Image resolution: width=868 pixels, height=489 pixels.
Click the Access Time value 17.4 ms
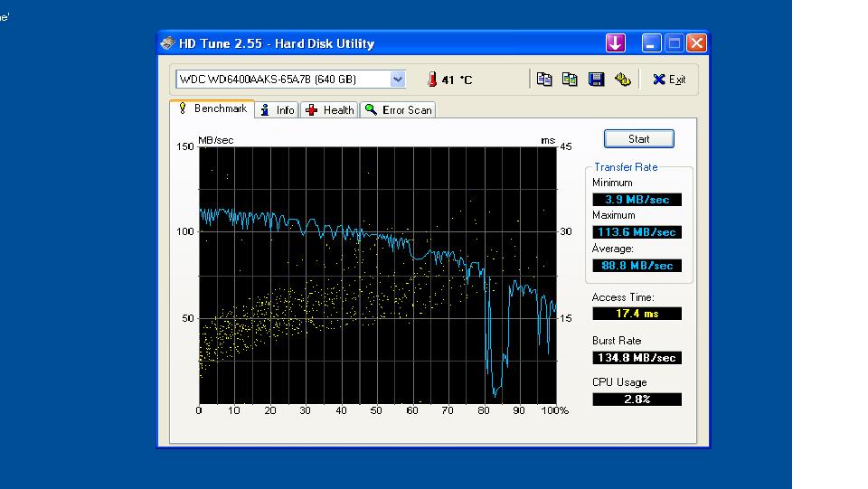click(637, 314)
